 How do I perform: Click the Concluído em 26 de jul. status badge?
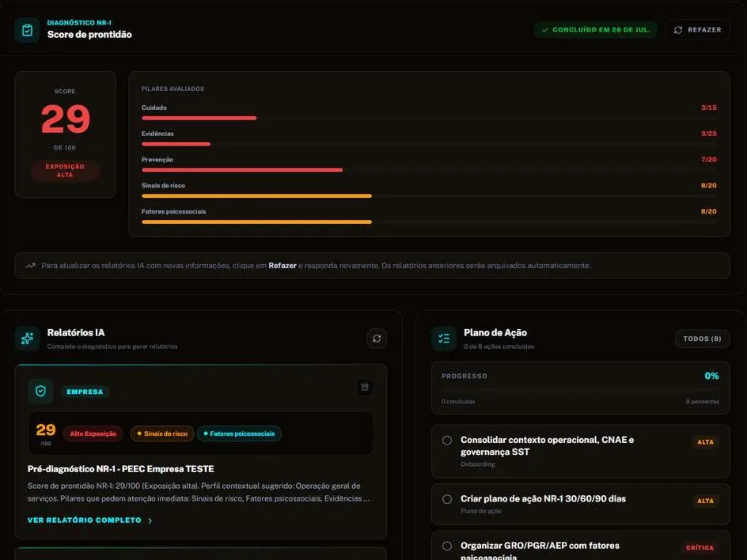coord(596,30)
